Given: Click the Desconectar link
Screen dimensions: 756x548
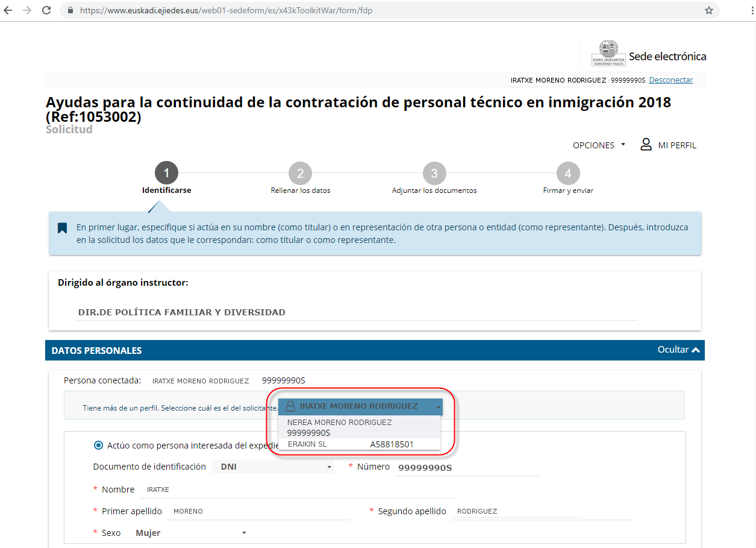Looking at the screenshot, I should 670,80.
